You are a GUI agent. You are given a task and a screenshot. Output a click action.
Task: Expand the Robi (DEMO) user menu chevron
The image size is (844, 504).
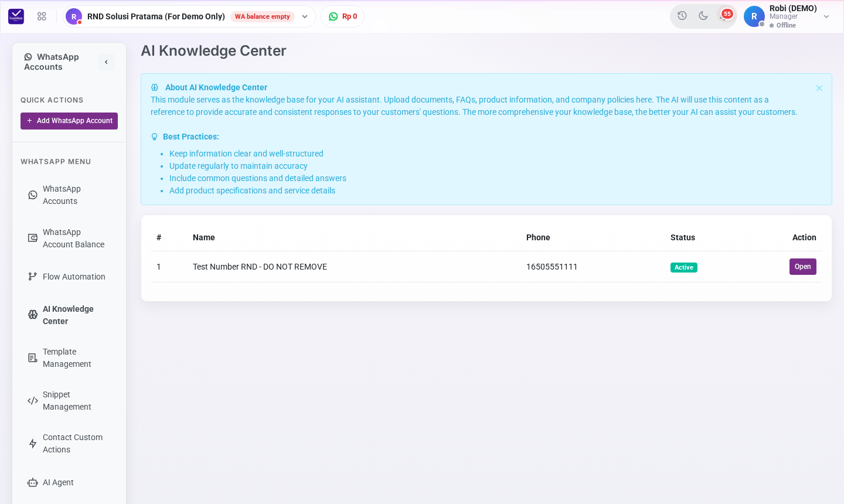(x=826, y=16)
